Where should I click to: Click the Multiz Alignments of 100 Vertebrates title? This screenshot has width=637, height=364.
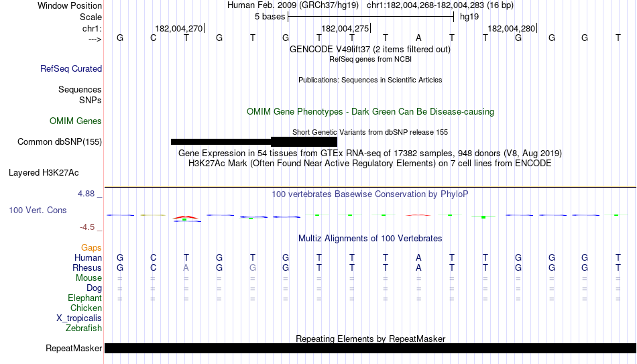click(x=369, y=239)
